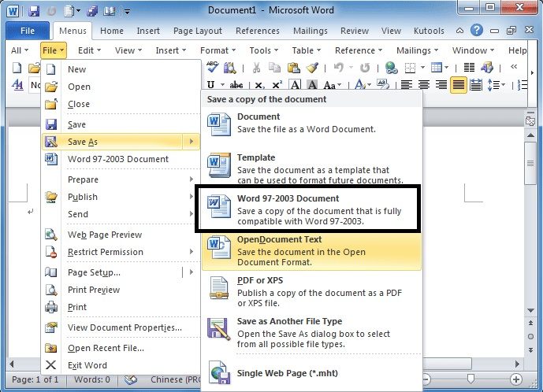Image resolution: width=543 pixels, height=392 pixels.
Task: Open the Format dropdown menu
Action: click(x=218, y=50)
